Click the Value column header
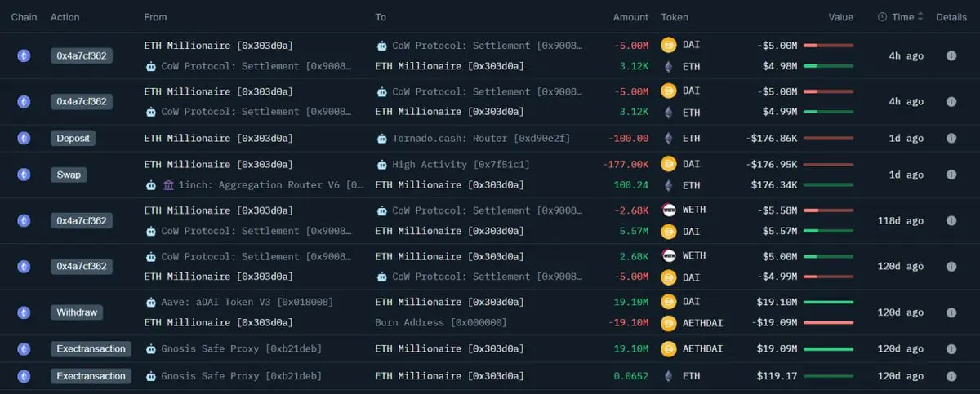The image size is (980, 394). point(840,17)
